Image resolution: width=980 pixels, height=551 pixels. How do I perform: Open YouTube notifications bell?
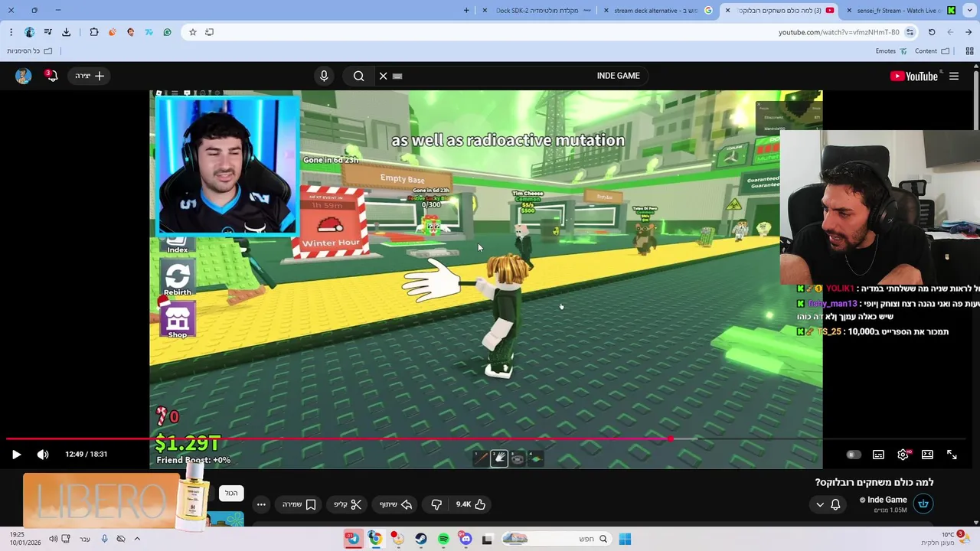click(51, 76)
